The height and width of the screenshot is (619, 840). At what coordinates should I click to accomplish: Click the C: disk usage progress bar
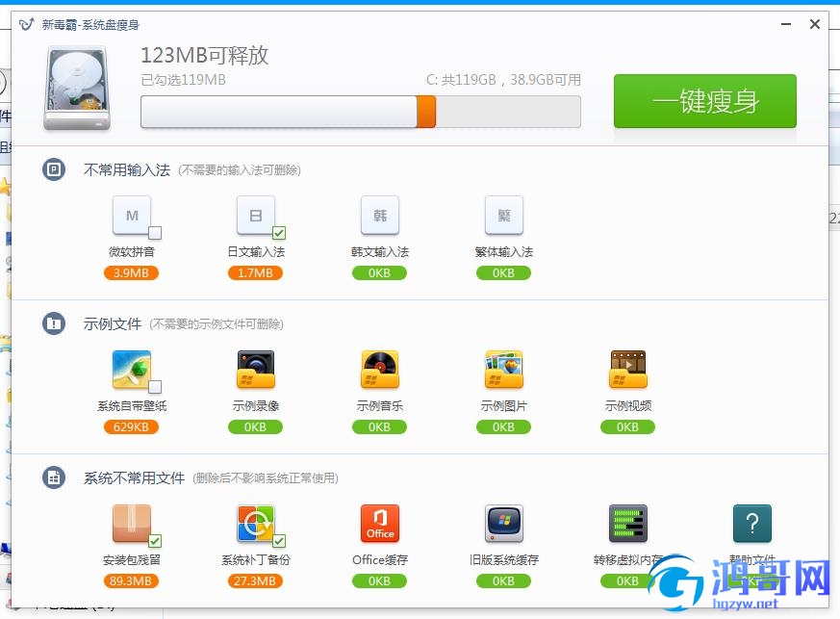tap(361, 112)
